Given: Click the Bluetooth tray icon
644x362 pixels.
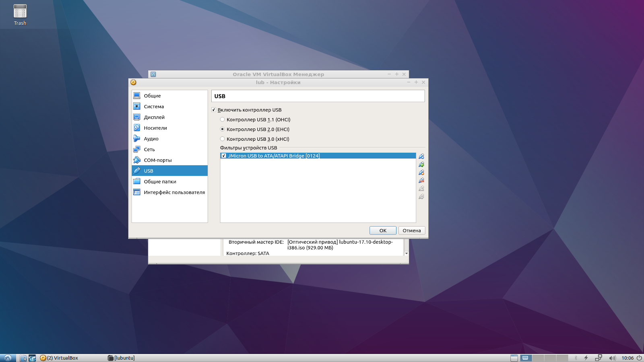Looking at the screenshot, I should tap(576, 358).
